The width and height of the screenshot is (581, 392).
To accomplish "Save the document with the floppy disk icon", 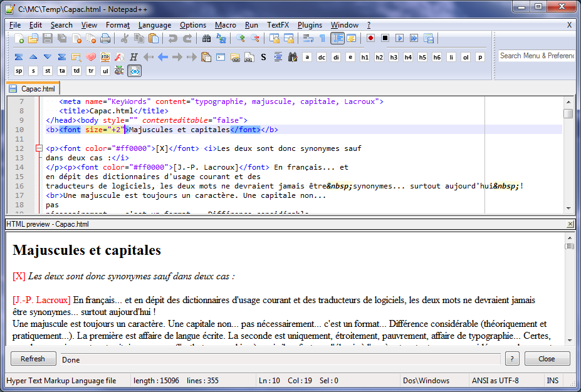I will (x=48, y=39).
